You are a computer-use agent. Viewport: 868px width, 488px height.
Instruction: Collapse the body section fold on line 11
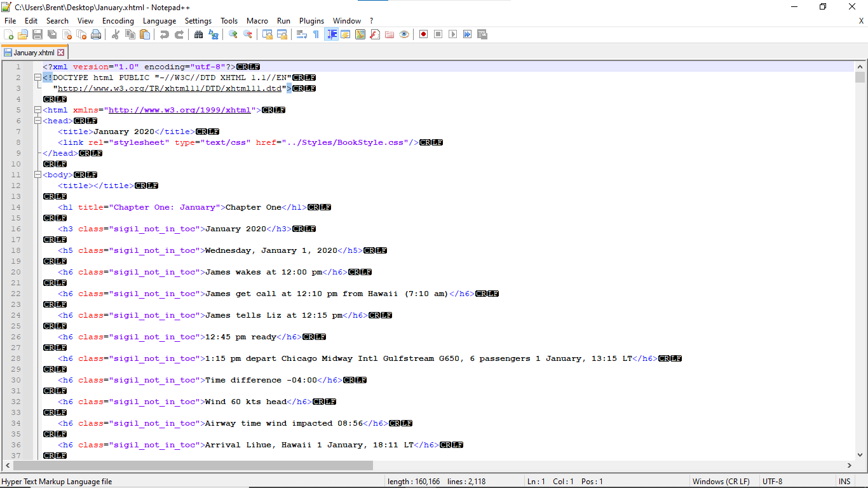37,175
